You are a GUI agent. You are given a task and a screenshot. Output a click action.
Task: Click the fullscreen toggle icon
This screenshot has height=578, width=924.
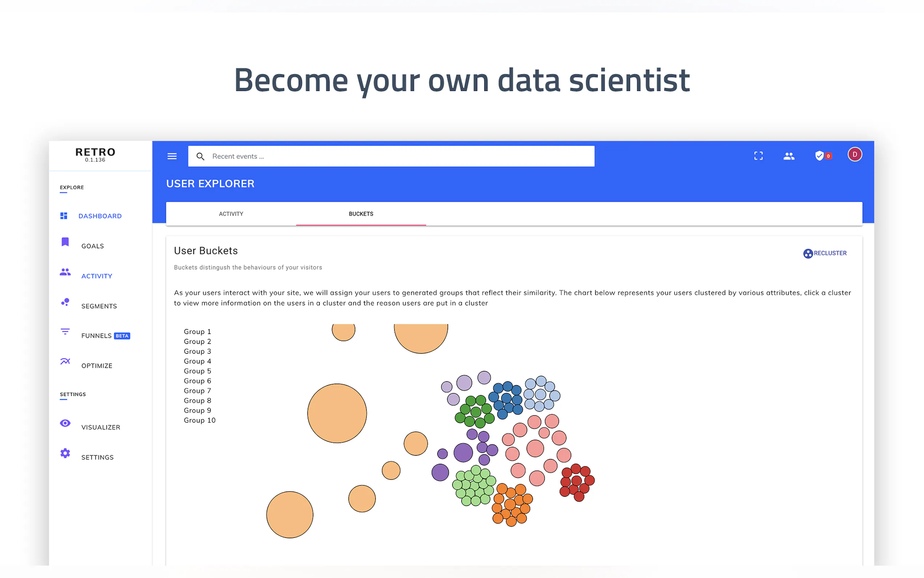click(x=758, y=155)
